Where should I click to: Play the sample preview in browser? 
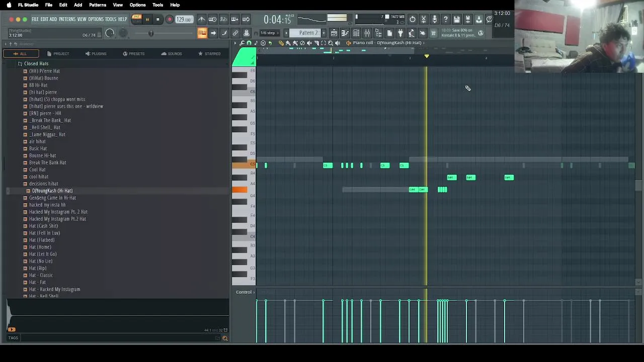(12, 330)
